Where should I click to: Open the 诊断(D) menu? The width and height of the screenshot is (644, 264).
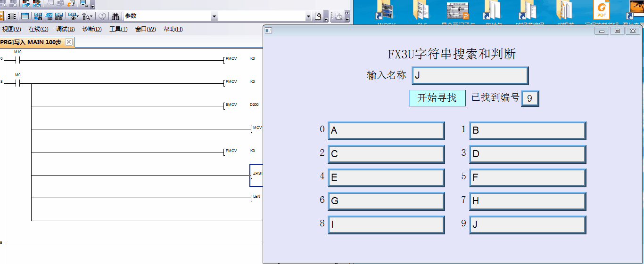pos(92,29)
